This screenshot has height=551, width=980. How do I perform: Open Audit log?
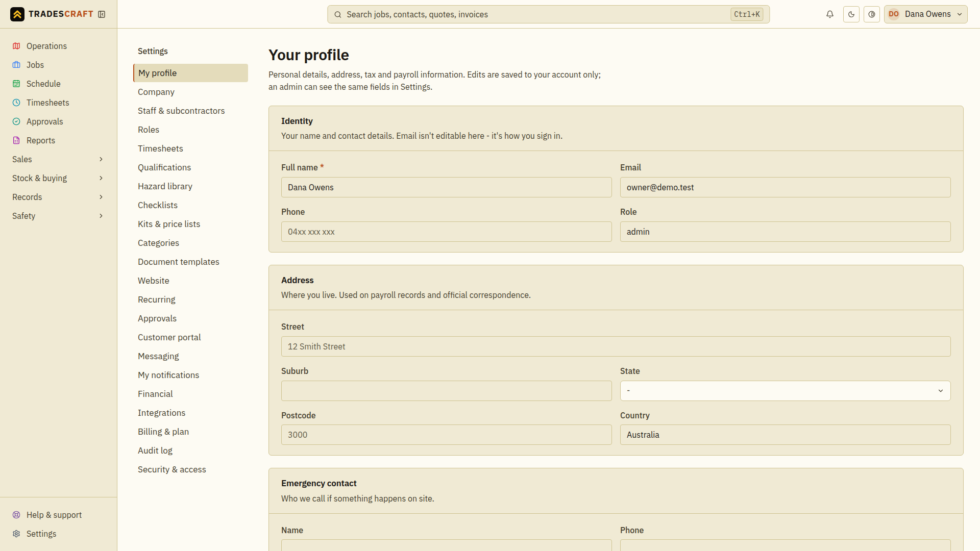tap(190, 450)
